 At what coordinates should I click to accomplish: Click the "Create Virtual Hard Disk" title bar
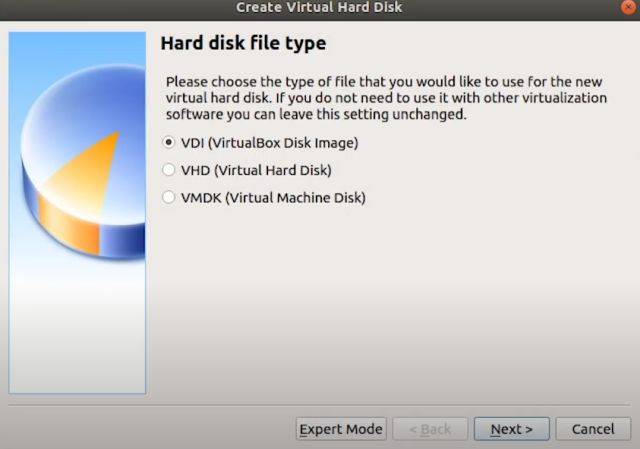click(319, 8)
